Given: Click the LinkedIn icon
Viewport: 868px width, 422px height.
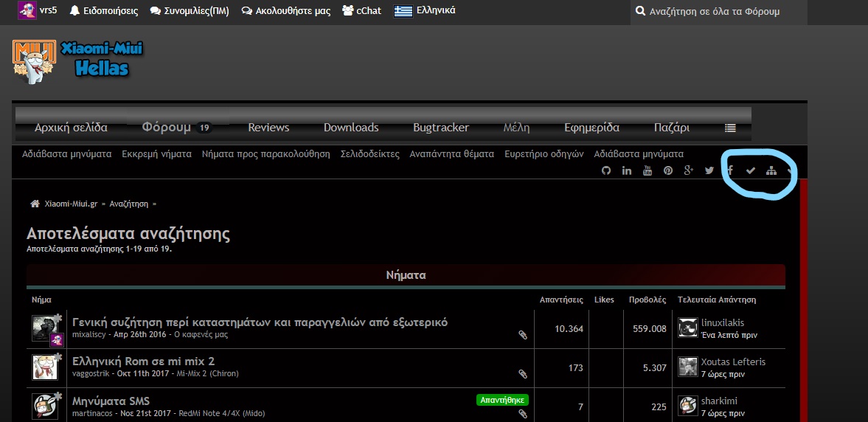Looking at the screenshot, I should [x=627, y=171].
